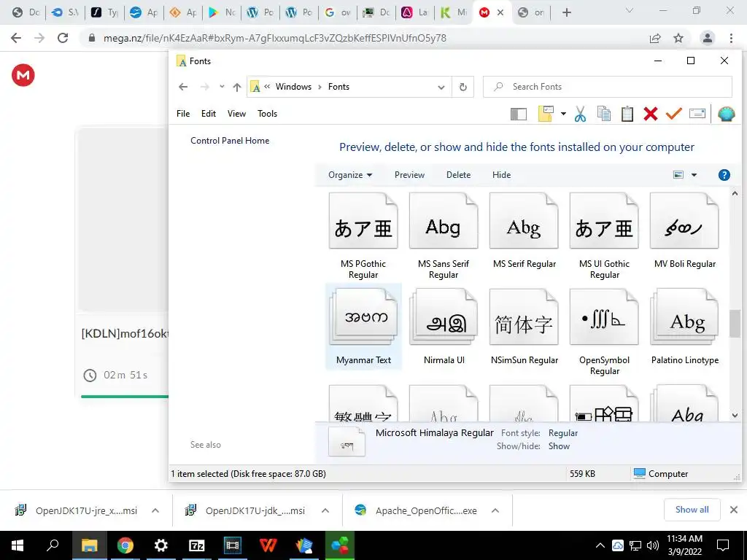Image resolution: width=747 pixels, height=560 pixels.
Task: Click the change your view icon
Action: pos(678,175)
